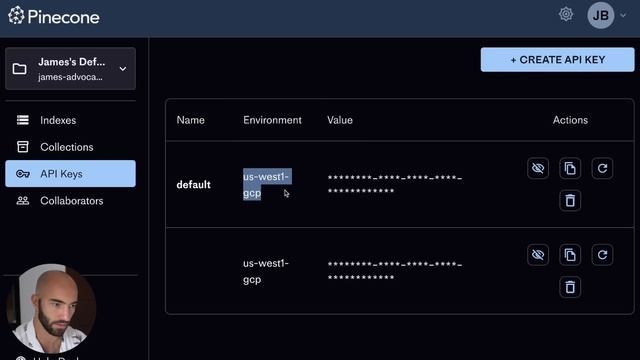640x360 pixels.
Task: Click the Create API Key button
Action: (x=558, y=60)
